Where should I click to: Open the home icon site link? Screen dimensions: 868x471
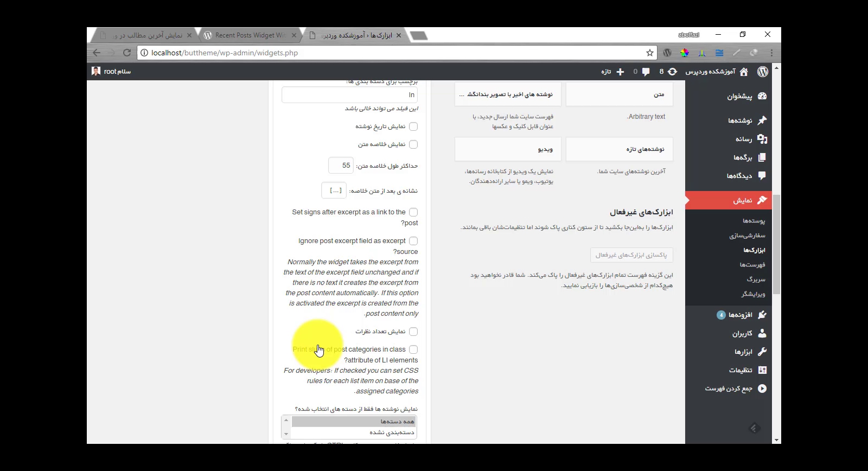(x=744, y=72)
